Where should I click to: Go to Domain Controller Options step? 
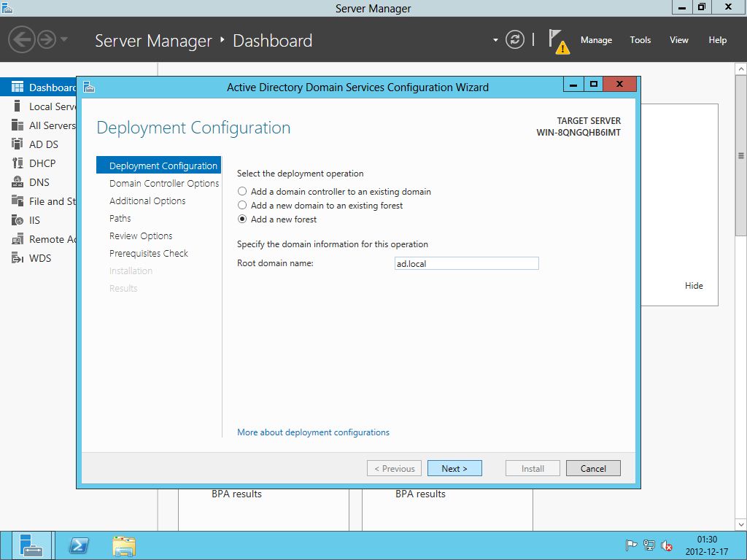click(164, 183)
